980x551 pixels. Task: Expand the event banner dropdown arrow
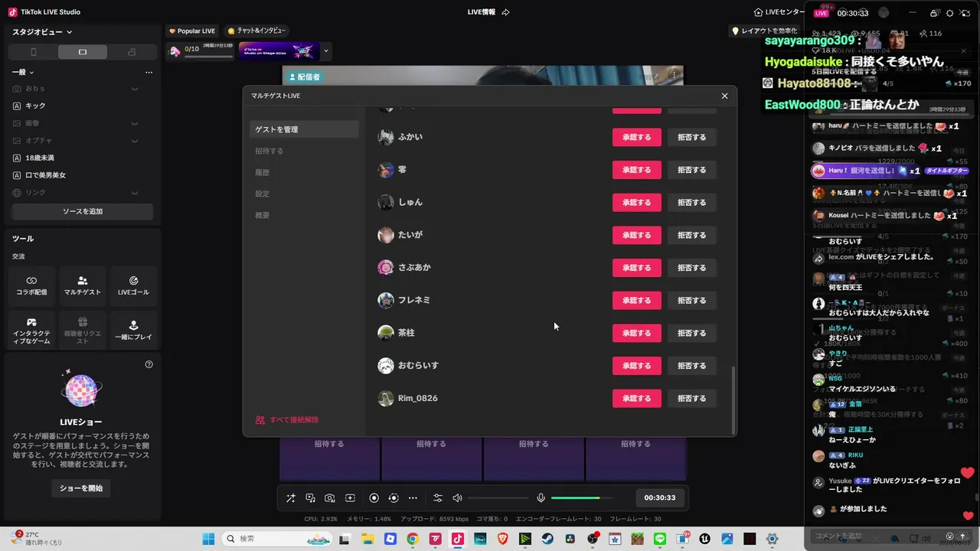[x=326, y=51]
